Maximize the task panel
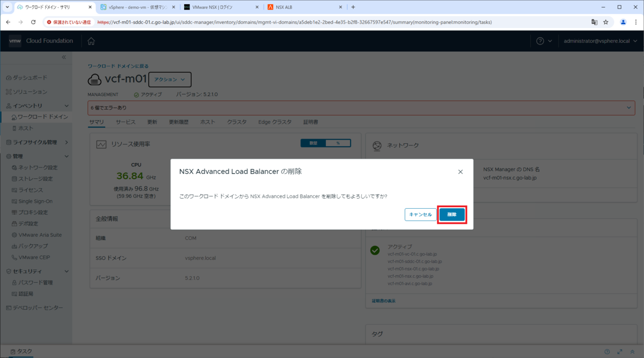Image resolution: width=644 pixels, height=358 pixels. [620, 352]
